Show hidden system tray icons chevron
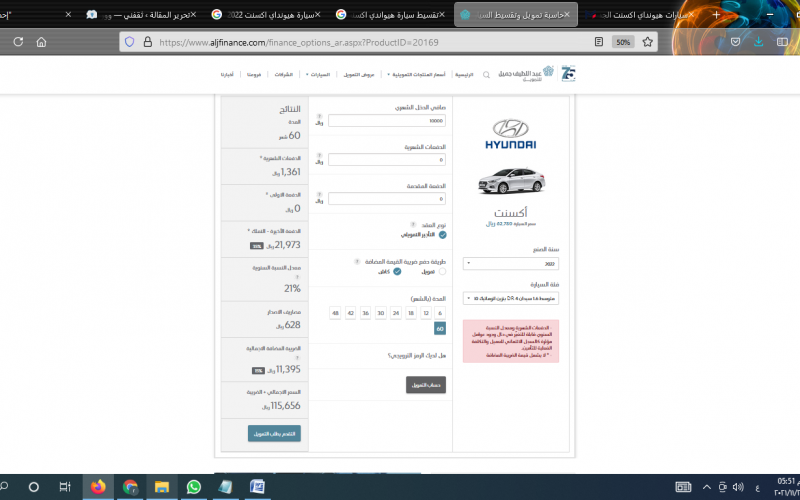This screenshot has width=800, height=500. point(707,487)
